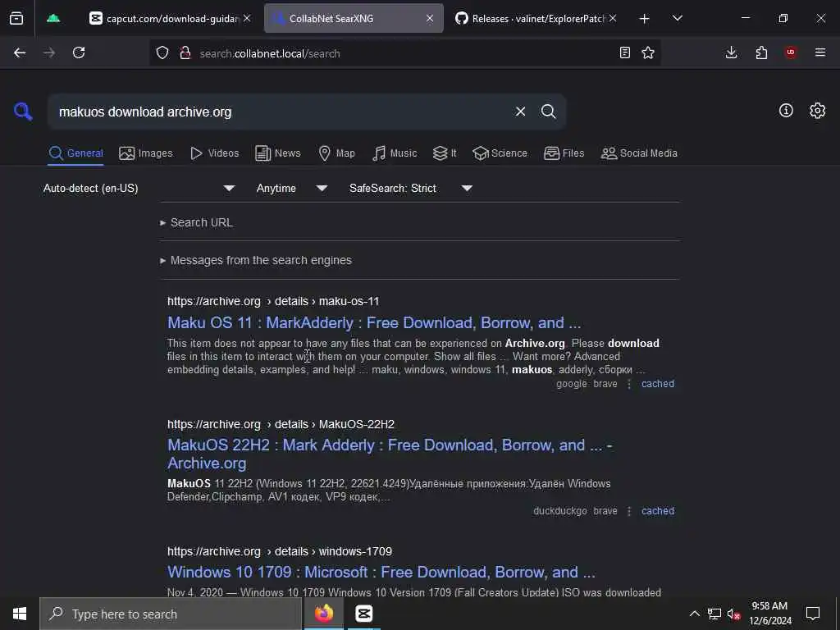Focus the browser address bar
Viewport: 840px width, 630px height.
(404, 53)
